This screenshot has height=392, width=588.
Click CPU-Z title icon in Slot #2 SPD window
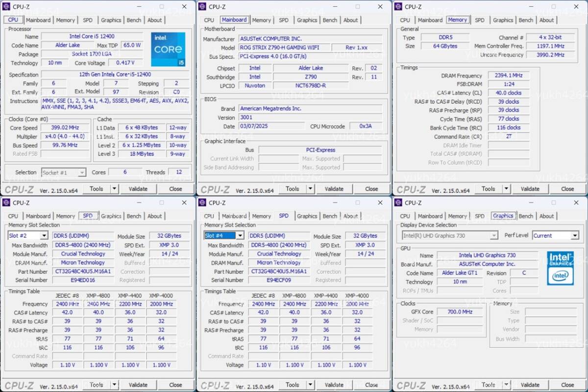click(x=6, y=203)
